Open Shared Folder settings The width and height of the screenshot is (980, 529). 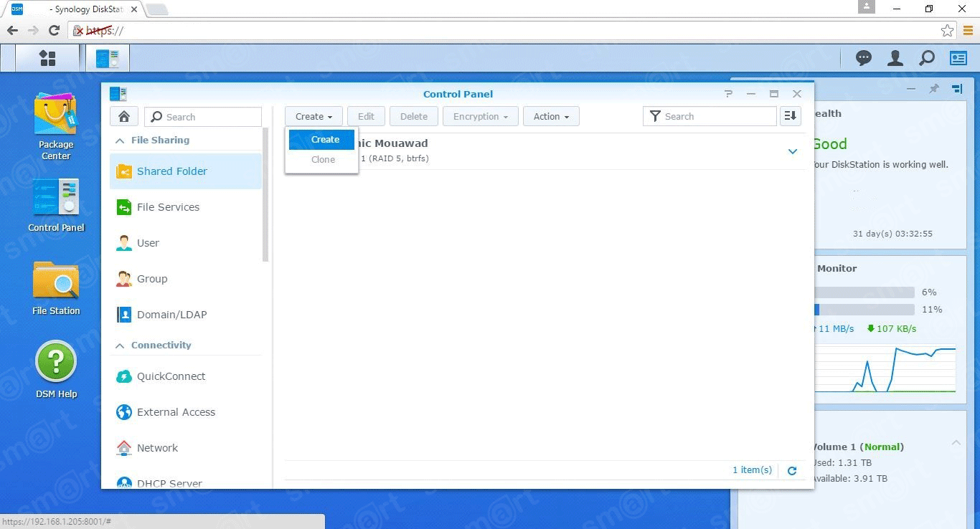point(186,171)
